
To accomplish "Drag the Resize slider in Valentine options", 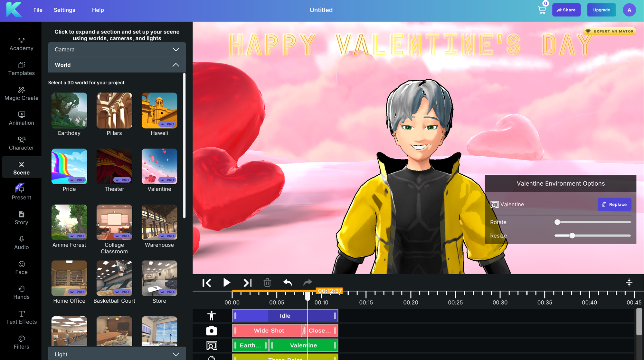I will click(572, 236).
